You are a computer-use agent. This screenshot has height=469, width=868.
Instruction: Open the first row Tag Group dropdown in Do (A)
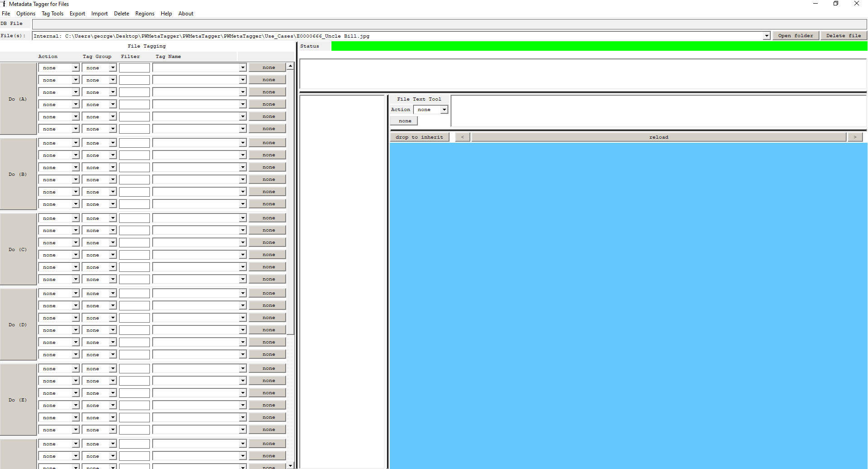[113, 68]
